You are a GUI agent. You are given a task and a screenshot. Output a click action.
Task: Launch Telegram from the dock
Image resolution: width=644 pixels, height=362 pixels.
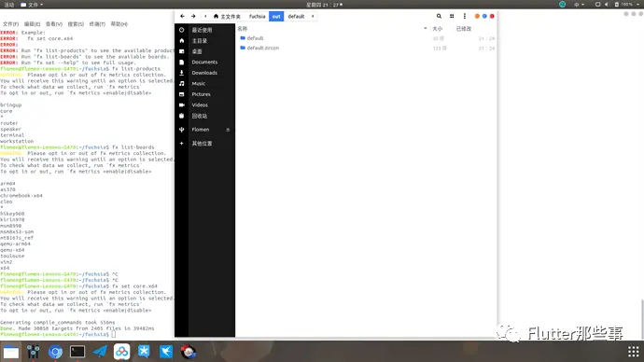click(100, 352)
